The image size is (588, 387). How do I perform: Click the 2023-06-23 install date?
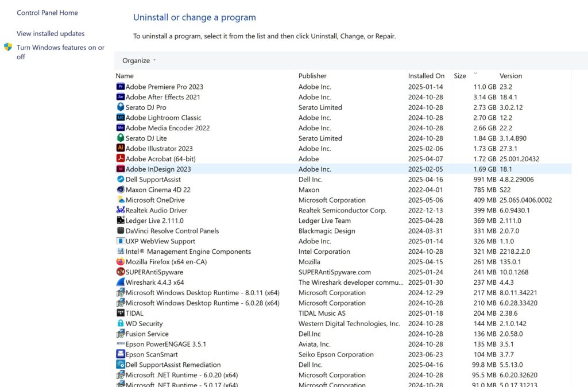(425, 354)
